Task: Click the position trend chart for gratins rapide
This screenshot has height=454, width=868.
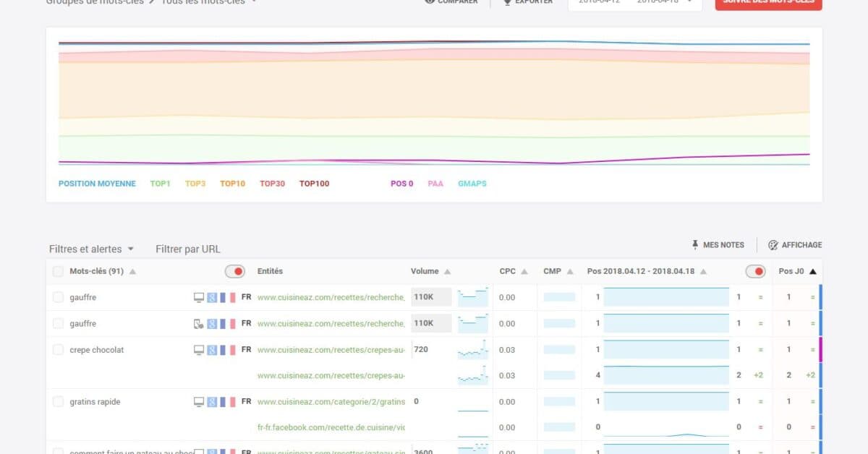Action: (x=666, y=402)
